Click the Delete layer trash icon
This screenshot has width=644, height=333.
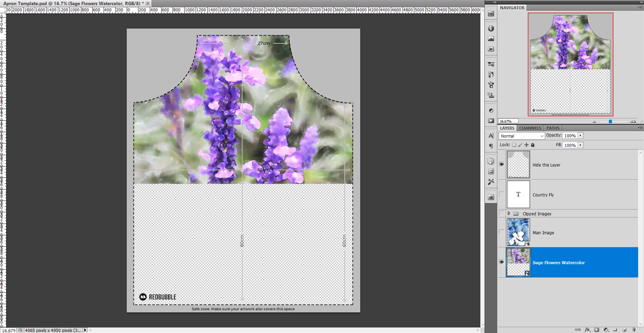click(x=634, y=330)
